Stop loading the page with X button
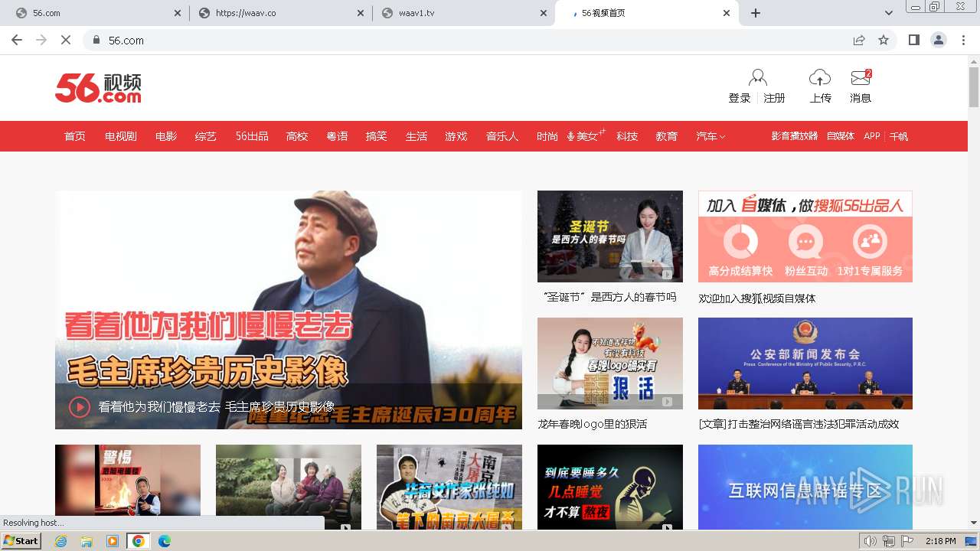Screen dimensions: 980x551 [66, 40]
